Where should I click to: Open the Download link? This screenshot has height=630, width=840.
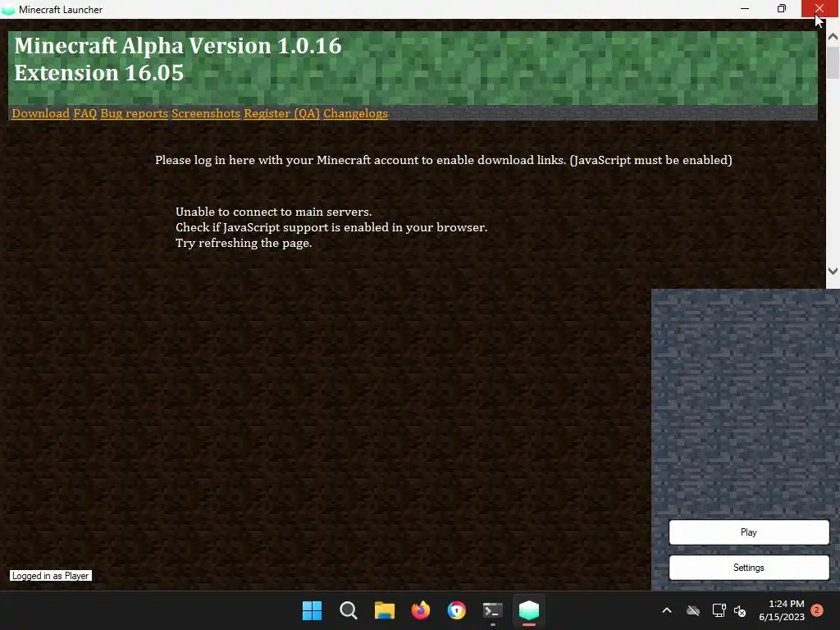point(41,113)
